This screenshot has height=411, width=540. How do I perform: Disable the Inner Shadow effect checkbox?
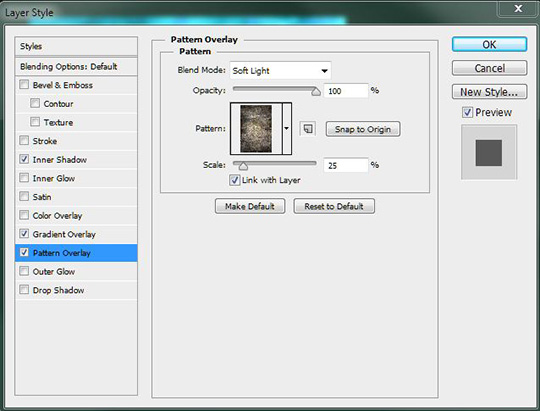pos(24,159)
